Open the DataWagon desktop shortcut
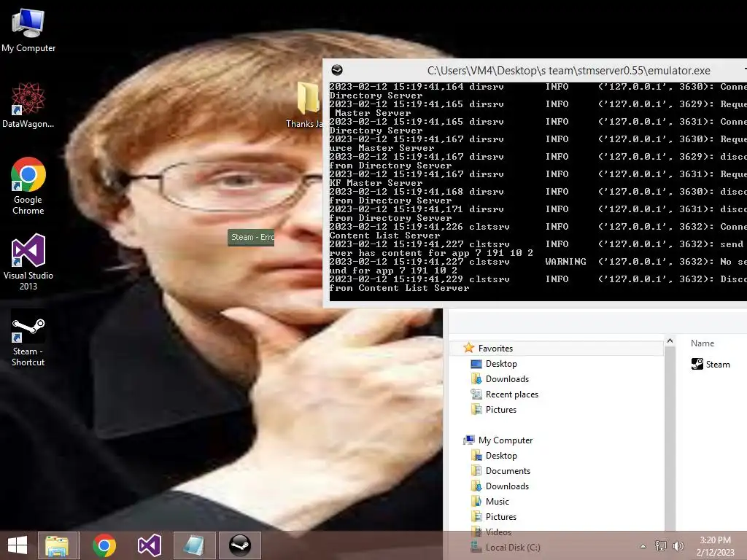The width and height of the screenshot is (747, 560). click(x=28, y=106)
